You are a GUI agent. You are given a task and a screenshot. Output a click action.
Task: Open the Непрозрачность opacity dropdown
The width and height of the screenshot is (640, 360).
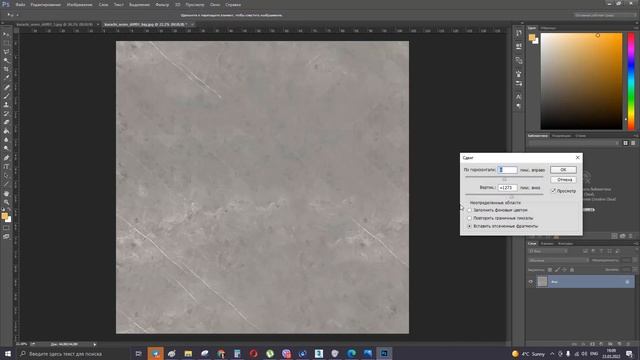coord(634,260)
